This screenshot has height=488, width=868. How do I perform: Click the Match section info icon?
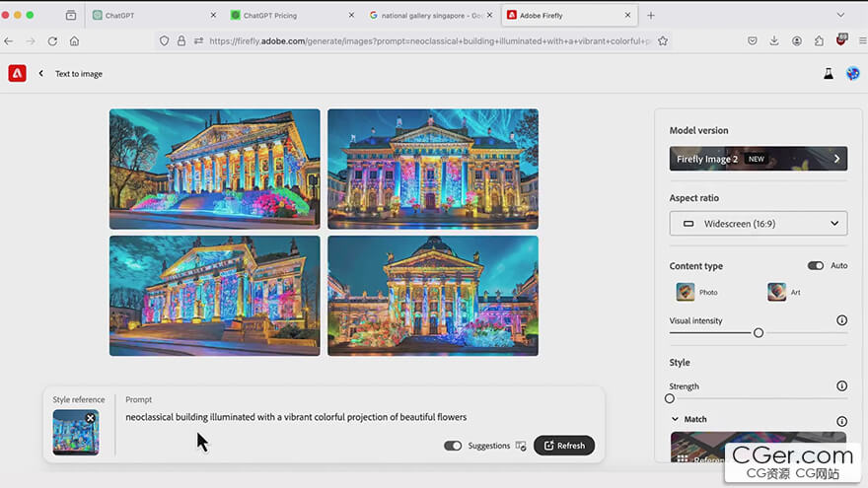(x=841, y=421)
